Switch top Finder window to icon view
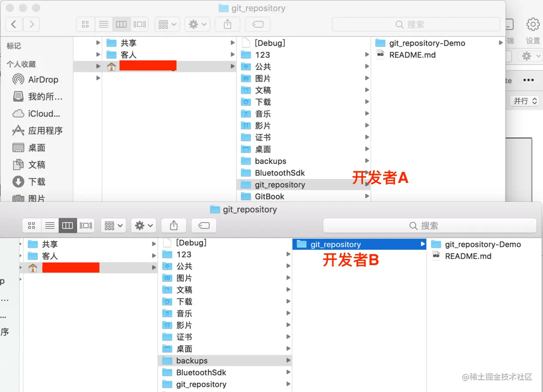Viewport: 543px width, 392px height. 85,24
